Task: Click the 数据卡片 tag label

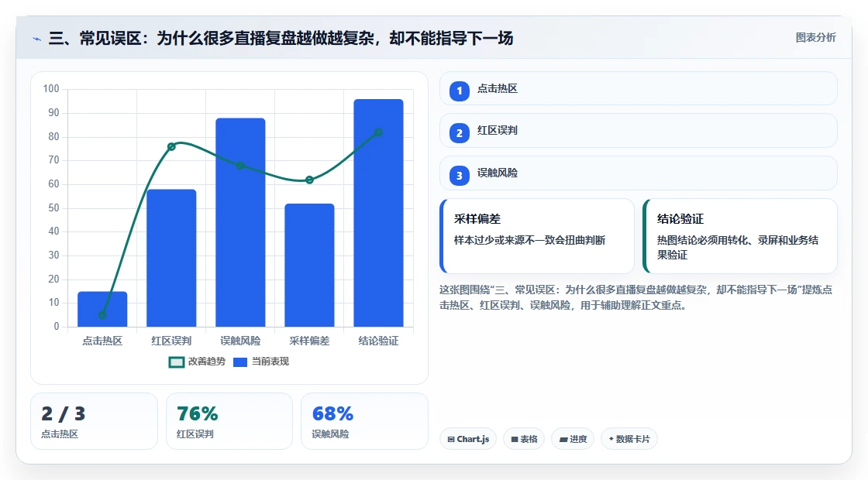Action: (632, 439)
